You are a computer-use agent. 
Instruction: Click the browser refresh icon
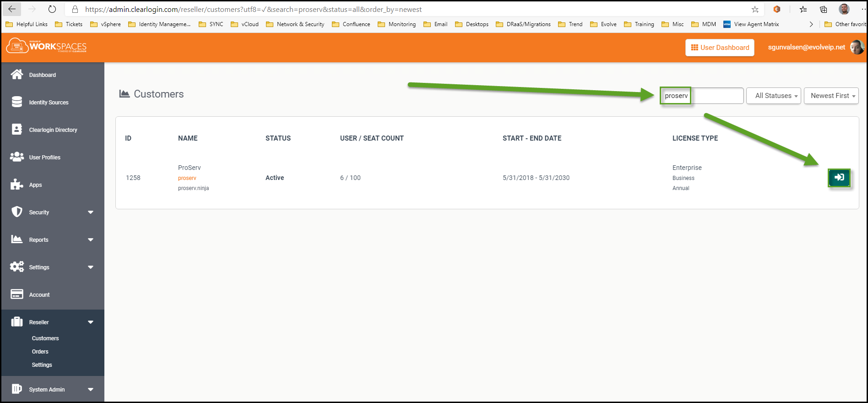point(52,9)
